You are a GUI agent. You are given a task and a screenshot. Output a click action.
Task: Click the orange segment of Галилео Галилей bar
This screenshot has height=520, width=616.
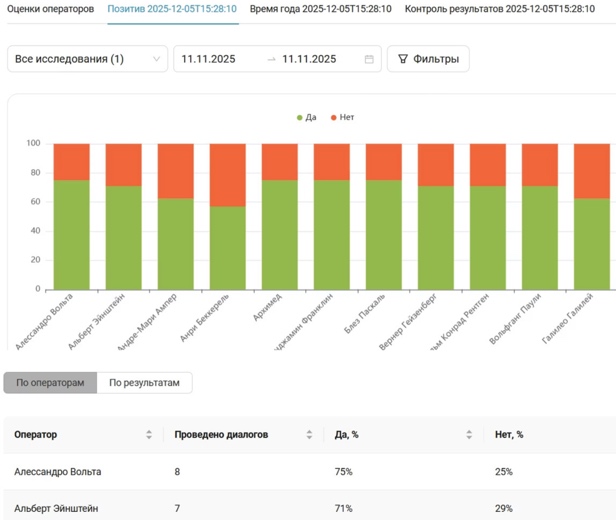[x=592, y=171]
